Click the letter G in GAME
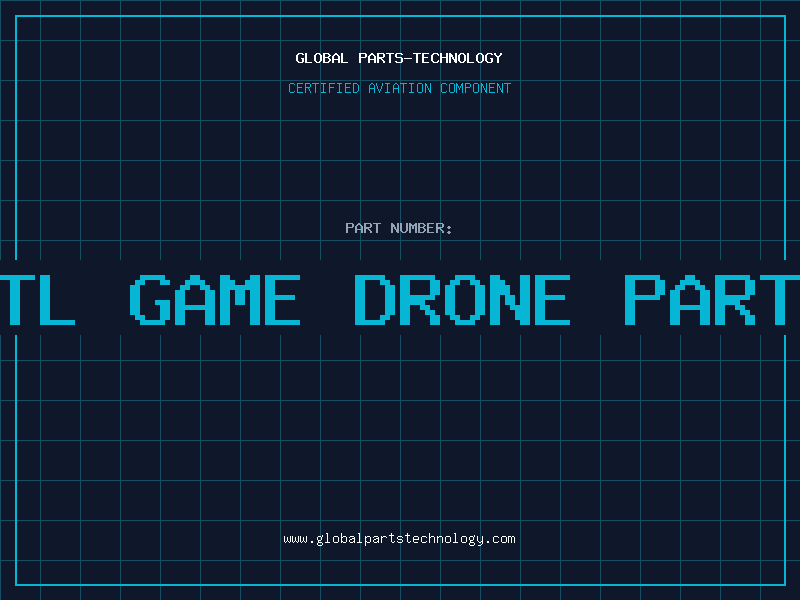The height and width of the screenshot is (600, 800). 150,299
